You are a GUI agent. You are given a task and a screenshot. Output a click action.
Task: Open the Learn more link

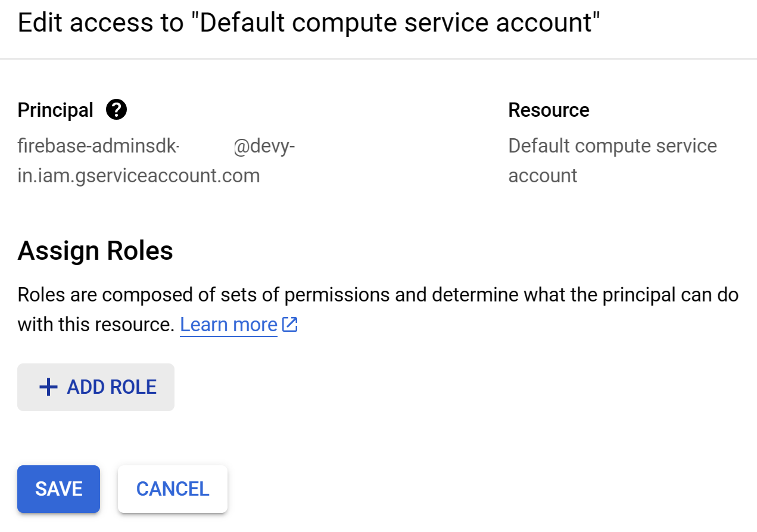pos(229,325)
